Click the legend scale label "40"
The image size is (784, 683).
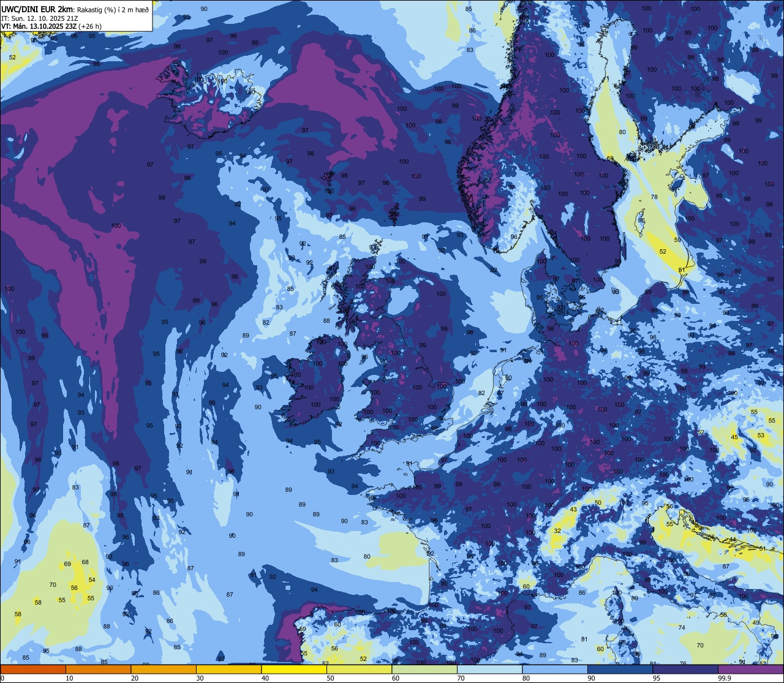tap(265, 678)
